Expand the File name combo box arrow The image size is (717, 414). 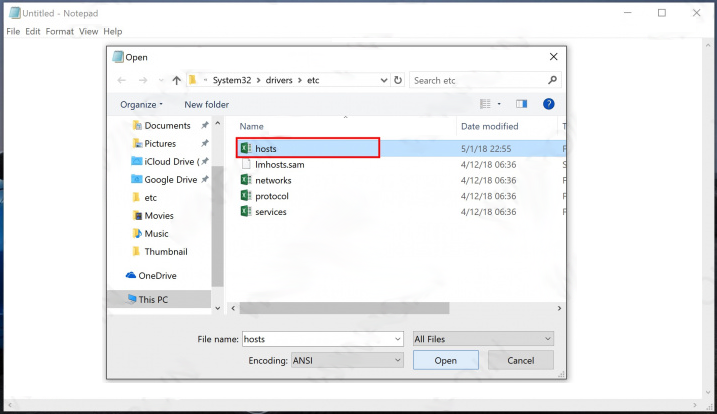point(397,339)
